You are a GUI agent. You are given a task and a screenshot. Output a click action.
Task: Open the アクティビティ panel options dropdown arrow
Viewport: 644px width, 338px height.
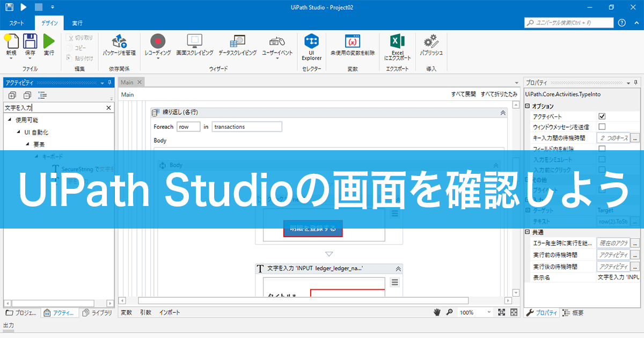(x=103, y=83)
